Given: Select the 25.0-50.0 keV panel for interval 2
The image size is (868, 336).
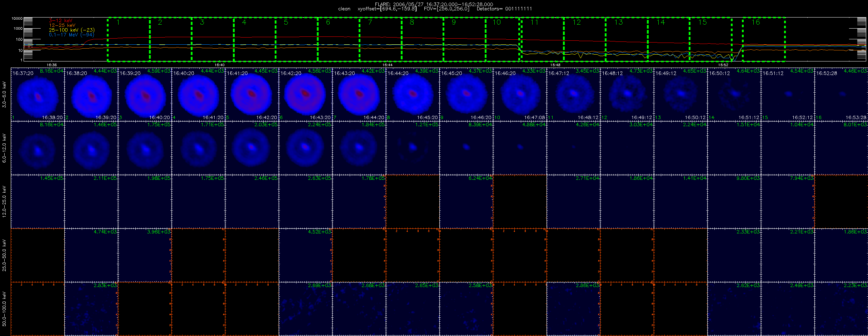Looking at the screenshot, I should [91, 255].
